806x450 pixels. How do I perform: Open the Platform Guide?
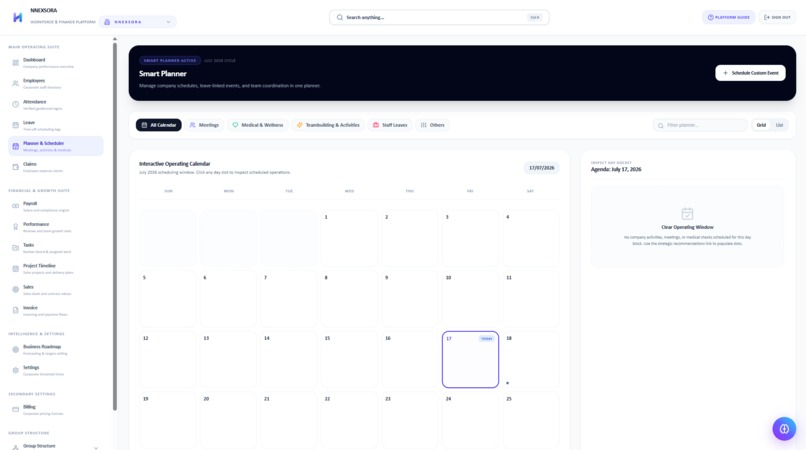(728, 17)
